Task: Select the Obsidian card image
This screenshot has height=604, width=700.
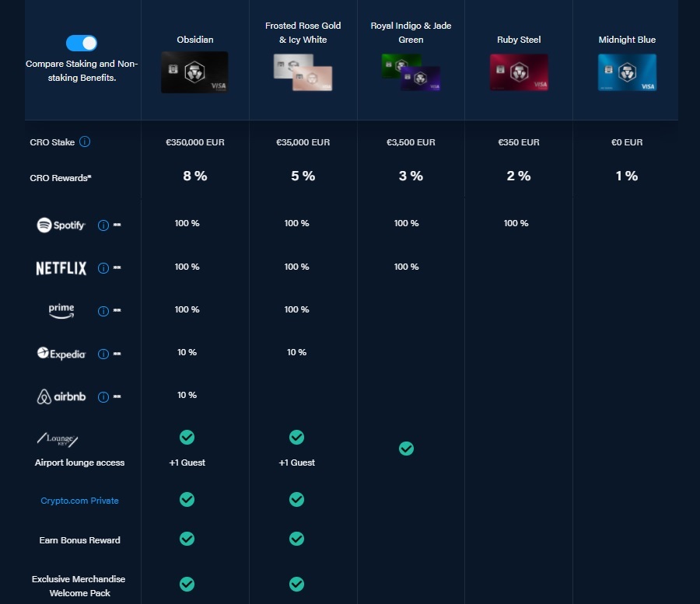Action: point(194,72)
